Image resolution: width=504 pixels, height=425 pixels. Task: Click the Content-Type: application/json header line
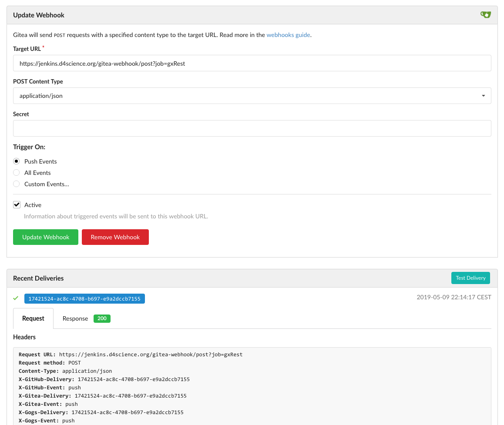pyautogui.click(x=65, y=371)
